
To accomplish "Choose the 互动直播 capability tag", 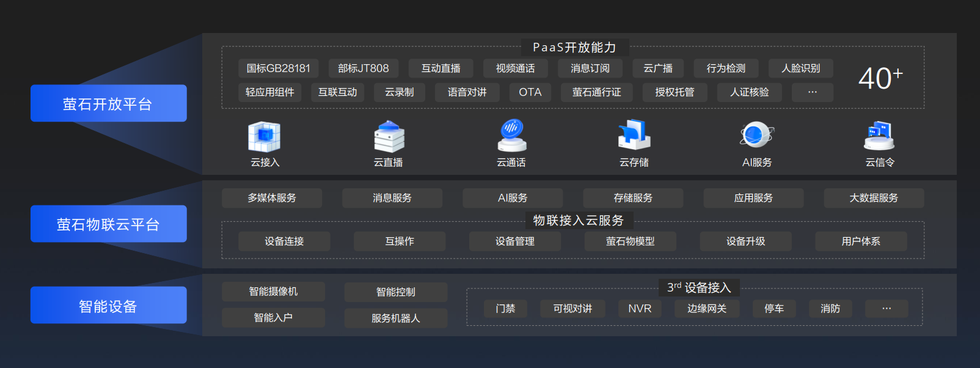I will pyautogui.click(x=441, y=68).
